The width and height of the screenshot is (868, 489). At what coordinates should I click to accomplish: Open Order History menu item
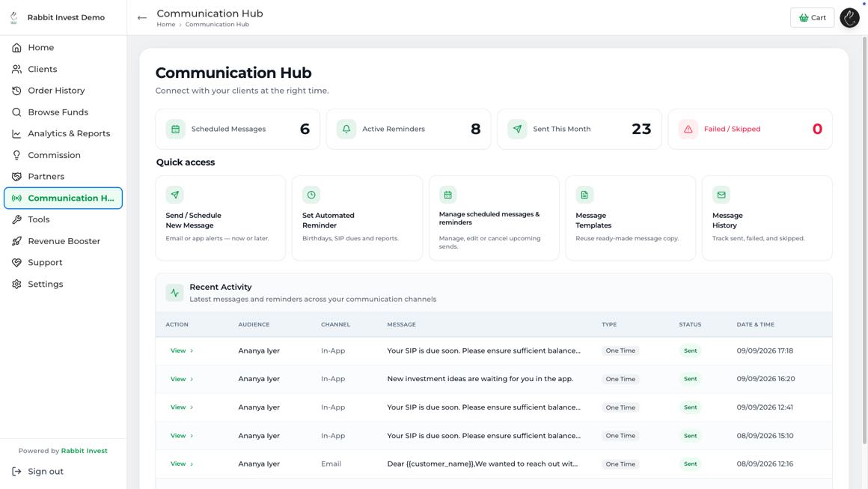point(63,91)
